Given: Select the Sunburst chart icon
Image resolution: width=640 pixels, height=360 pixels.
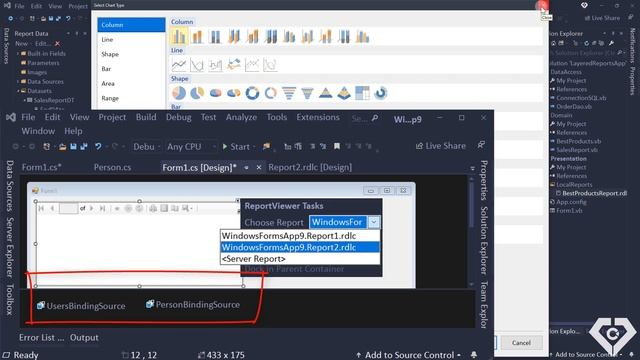Looking at the screenshot, I should [380, 93].
